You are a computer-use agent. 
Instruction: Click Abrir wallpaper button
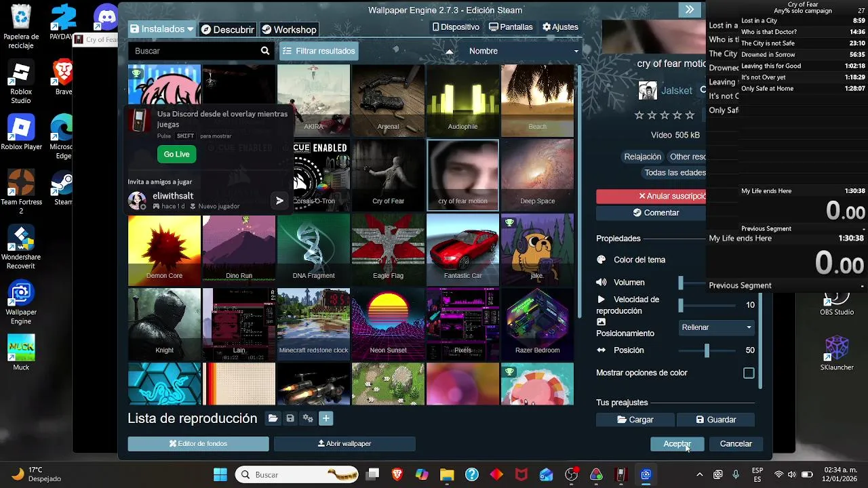[344, 444]
